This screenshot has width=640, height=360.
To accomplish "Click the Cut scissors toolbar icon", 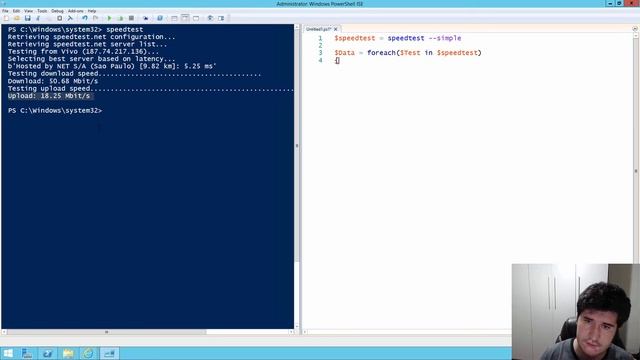I will [x=38, y=18].
